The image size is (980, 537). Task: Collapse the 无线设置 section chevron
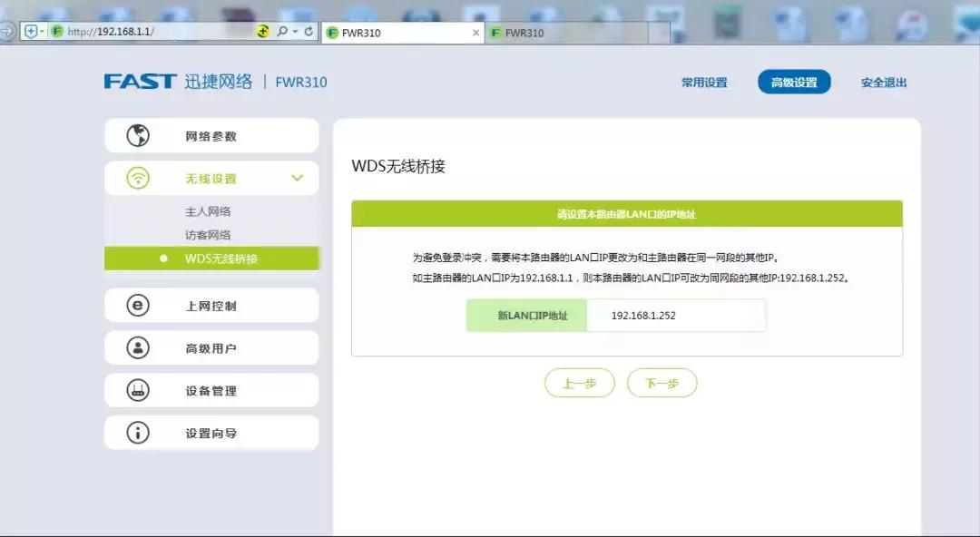pos(297,178)
